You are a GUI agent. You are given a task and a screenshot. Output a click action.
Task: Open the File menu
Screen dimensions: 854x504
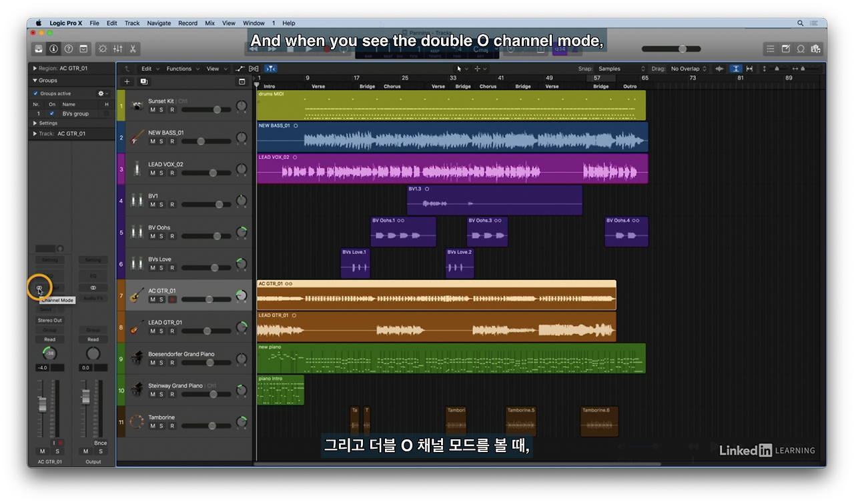(x=94, y=23)
